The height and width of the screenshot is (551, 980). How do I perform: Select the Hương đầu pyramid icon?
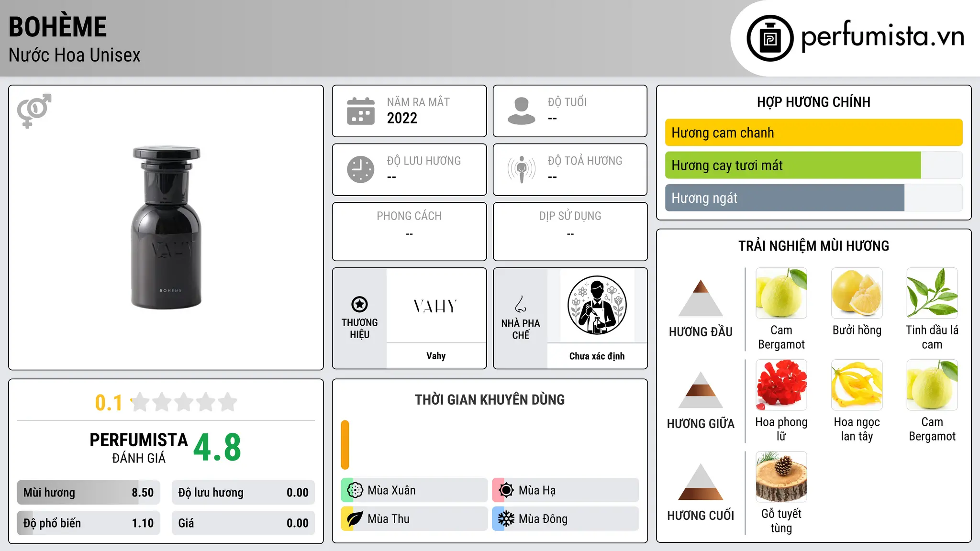coord(701,298)
